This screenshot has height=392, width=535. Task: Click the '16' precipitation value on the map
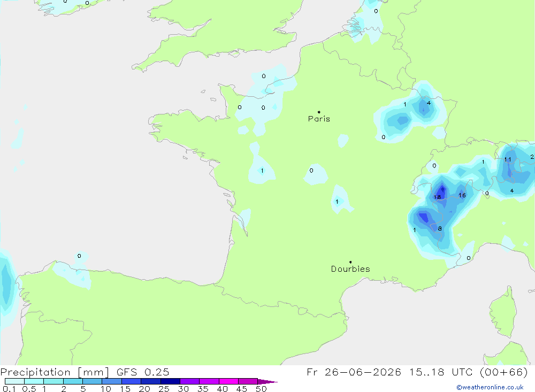click(462, 195)
